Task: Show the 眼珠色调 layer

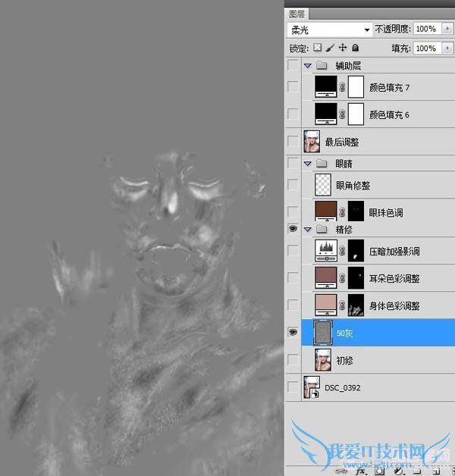Action: 293,211
